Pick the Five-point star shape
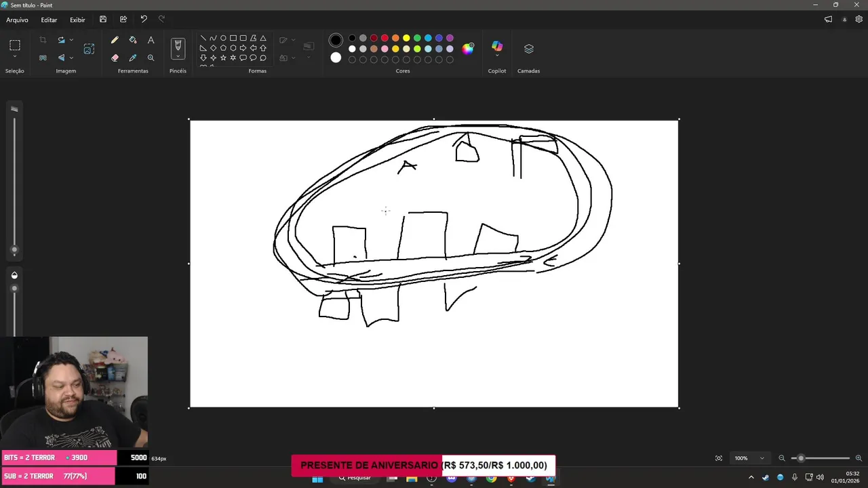868x488 pixels. [223, 58]
